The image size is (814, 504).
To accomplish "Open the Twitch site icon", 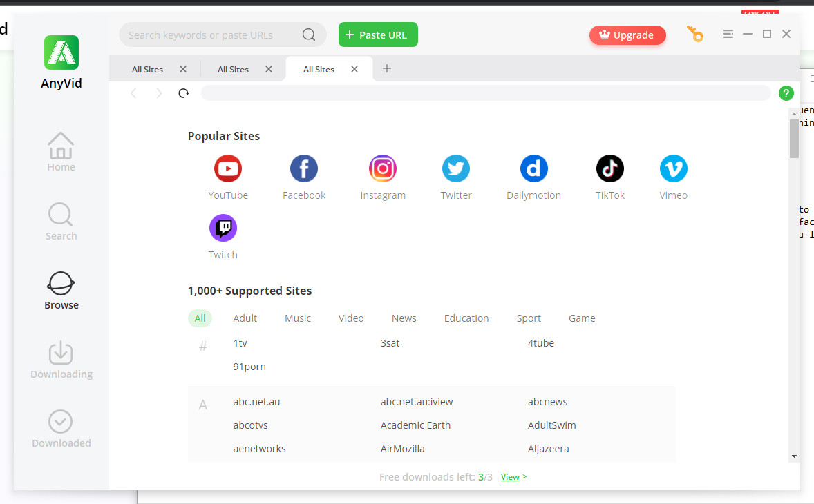I will click(x=223, y=228).
